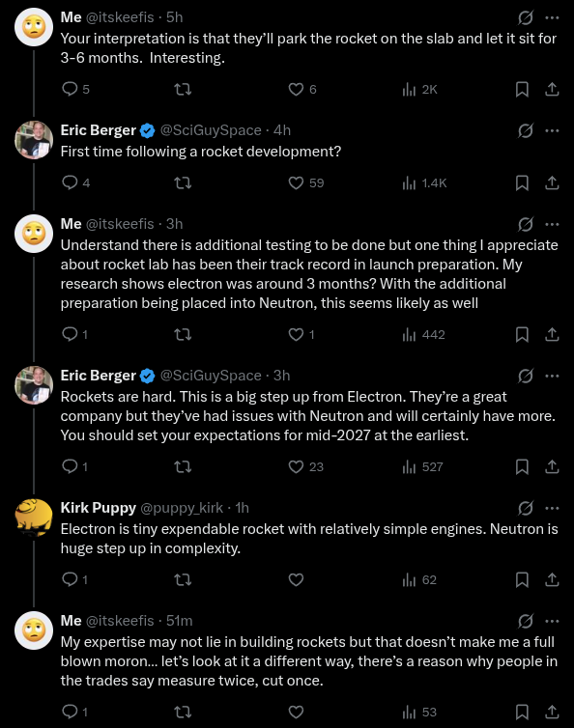This screenshot has width=574, height=728.
Task: Open the @SciGuySpace handle on the 4h tweet
Action: coord(211,130)
